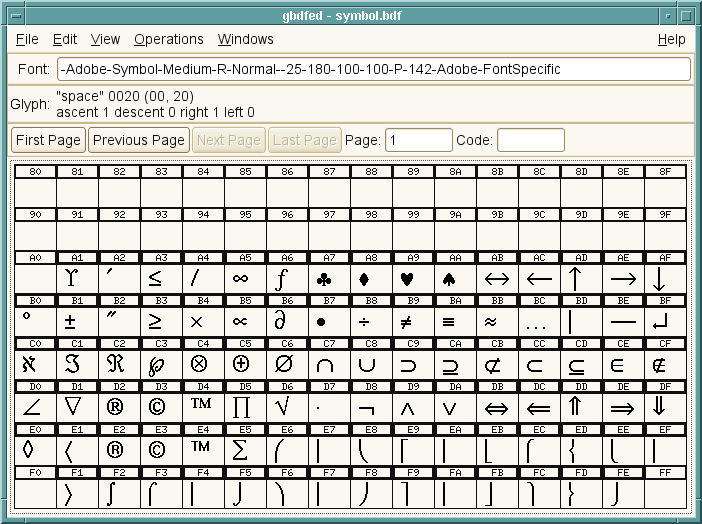Open the Help menu
This screenshot has height=524, width=702.
tap(671, 39)
